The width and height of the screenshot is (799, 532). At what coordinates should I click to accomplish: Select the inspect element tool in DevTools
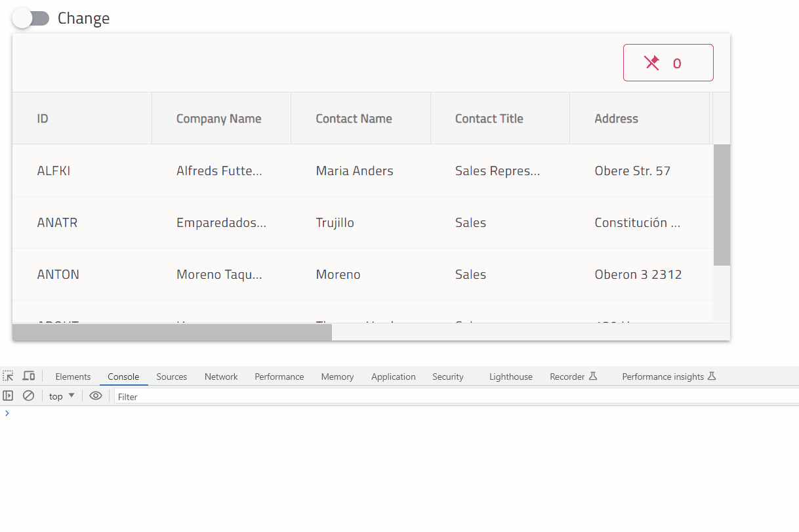click(x=8, y=375)
